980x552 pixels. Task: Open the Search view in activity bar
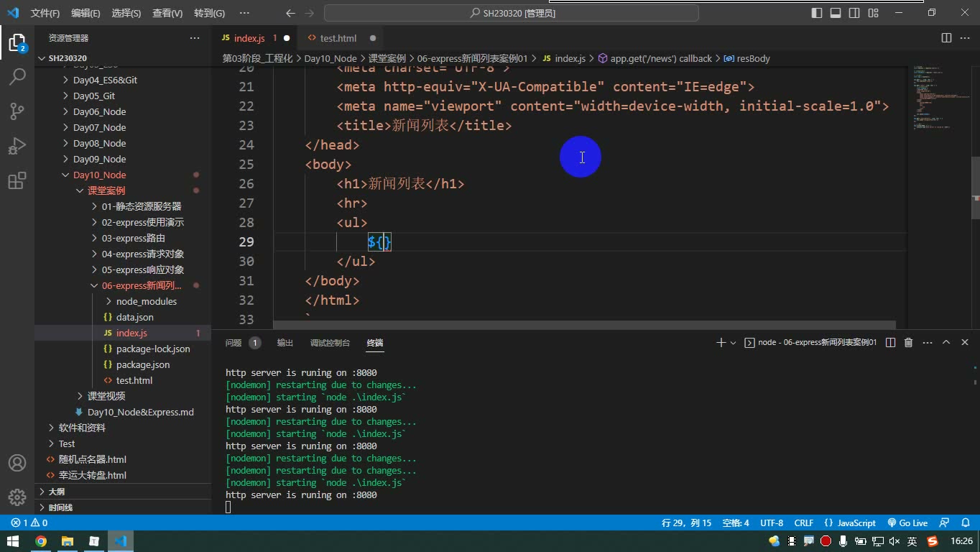[17, 76]
